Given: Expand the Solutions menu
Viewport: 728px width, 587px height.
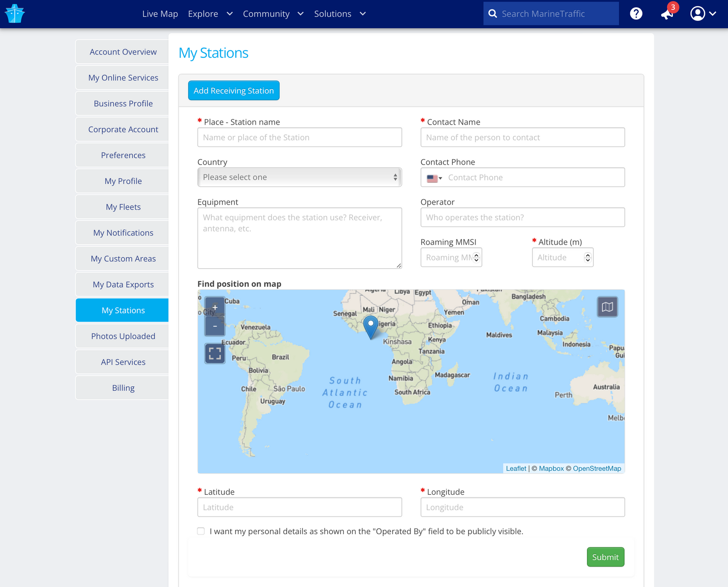Looking at the screenshot, I should (x=339, y=14).
